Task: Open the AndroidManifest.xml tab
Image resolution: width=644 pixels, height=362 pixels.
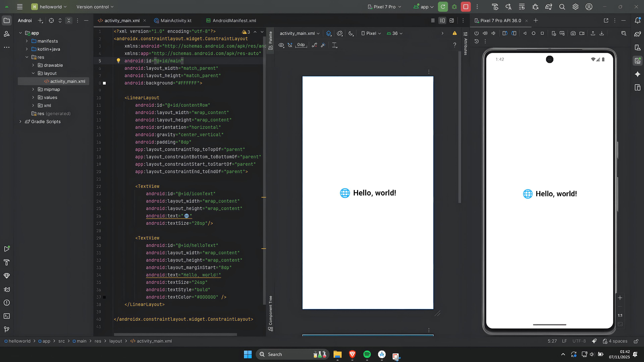Action: pos(234,20)
